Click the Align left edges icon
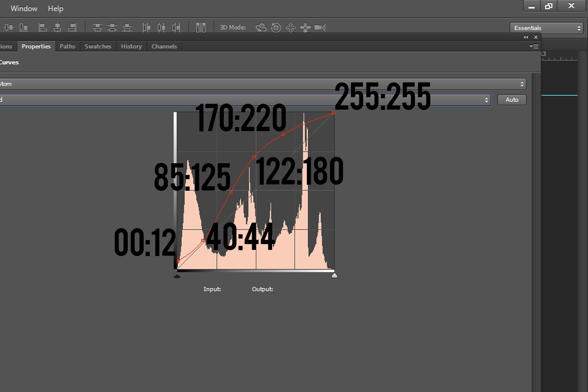The image size is (588, 392). (43, 28)
